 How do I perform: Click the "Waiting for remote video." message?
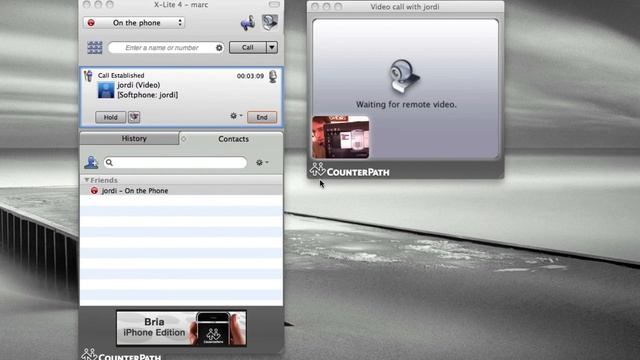pos(406,104)
